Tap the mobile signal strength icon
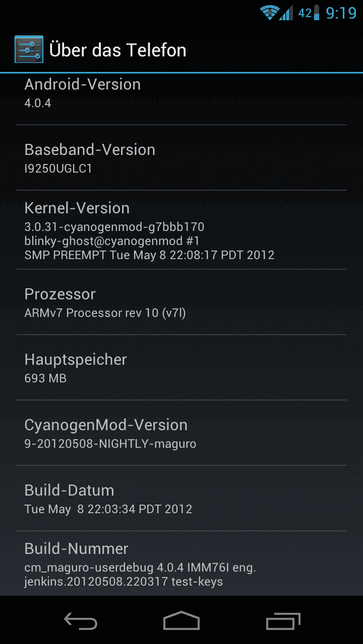The image size is (363, 644). [x=286, y=13]
